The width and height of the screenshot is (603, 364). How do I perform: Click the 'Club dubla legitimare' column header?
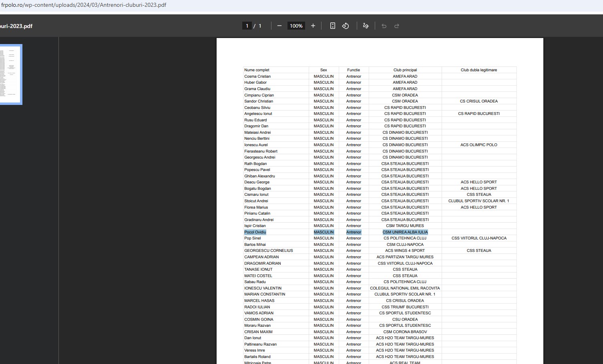[478, 70]
